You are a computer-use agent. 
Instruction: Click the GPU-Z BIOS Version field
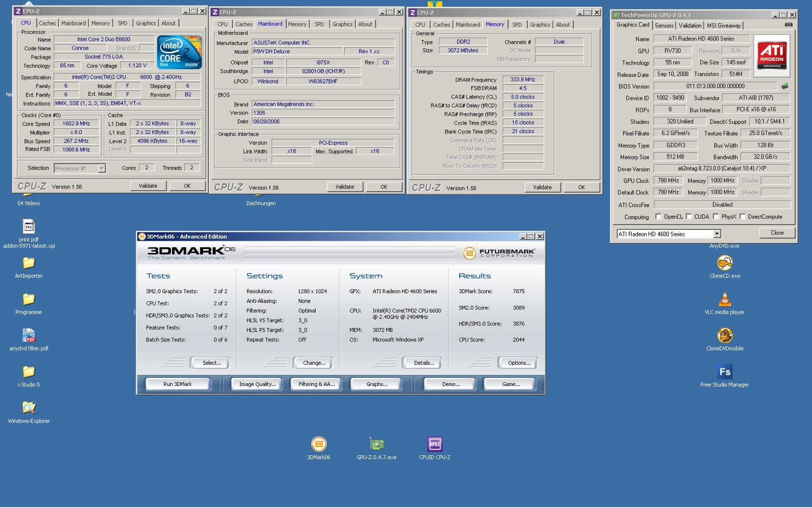[x=715, y=86]
